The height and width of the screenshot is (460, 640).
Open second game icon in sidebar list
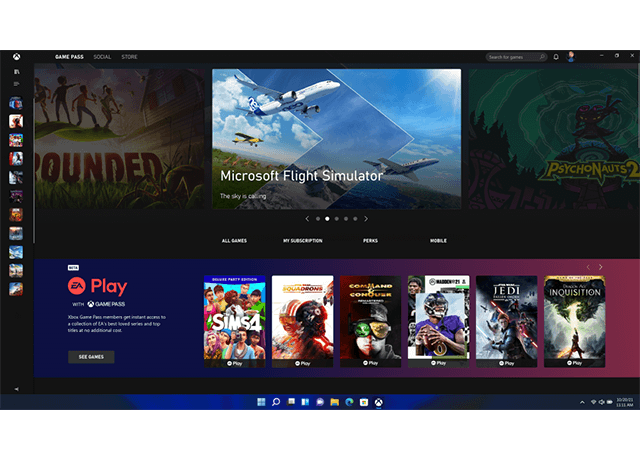(16, 121)
